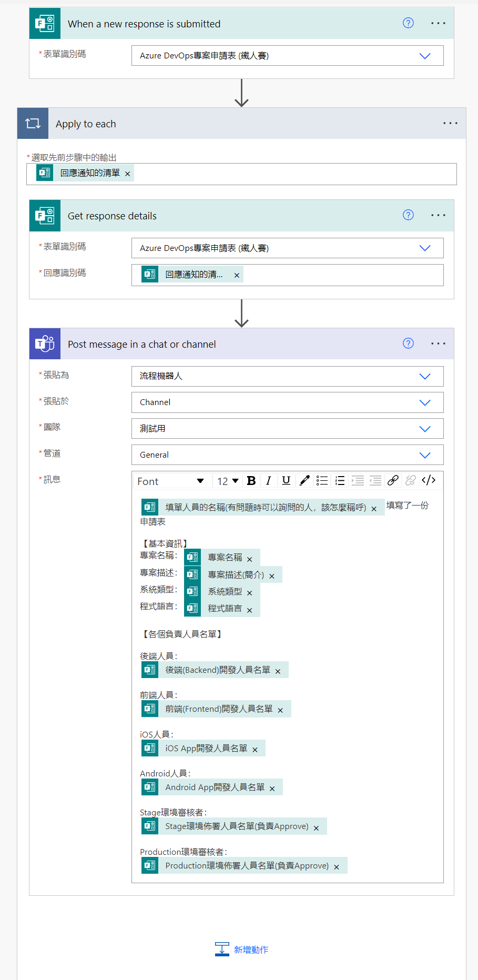Click the 【各個負責人員名單】 text in the message
This screenshot has width=478, height=980.
point(182,634)
